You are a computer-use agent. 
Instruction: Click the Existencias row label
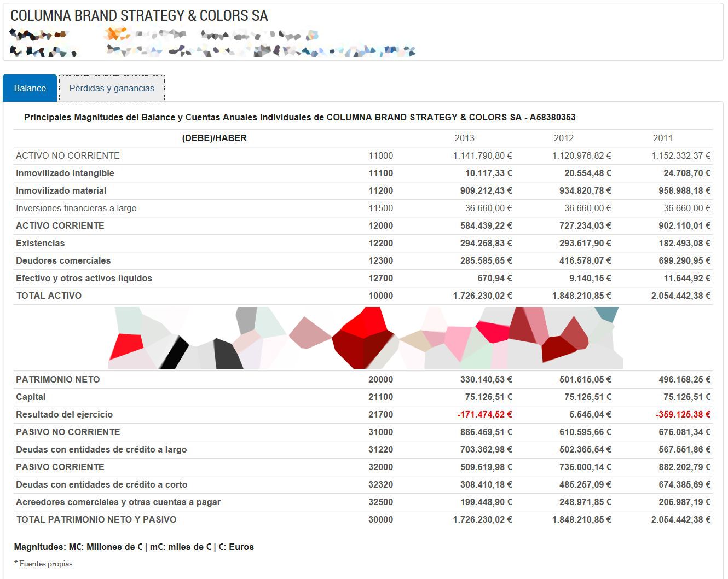(40, 243)
